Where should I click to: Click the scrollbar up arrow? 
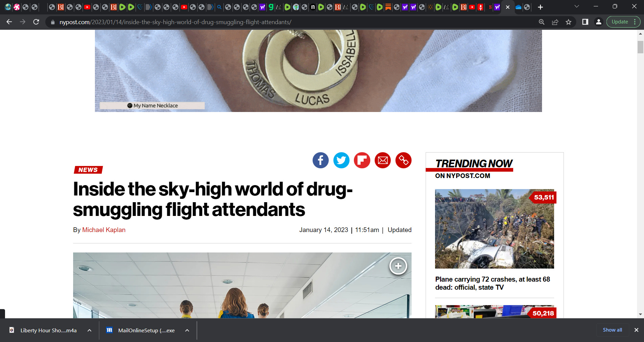pos(640,34)
